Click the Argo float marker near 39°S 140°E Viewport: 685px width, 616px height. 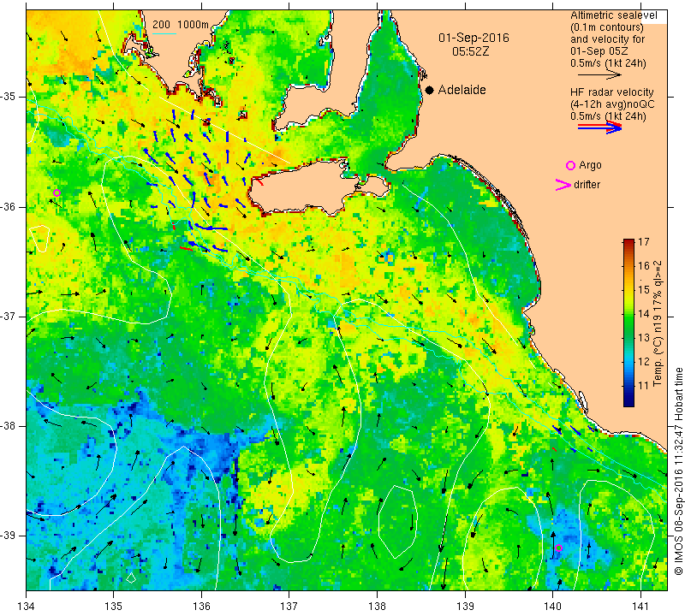point(558,548)
